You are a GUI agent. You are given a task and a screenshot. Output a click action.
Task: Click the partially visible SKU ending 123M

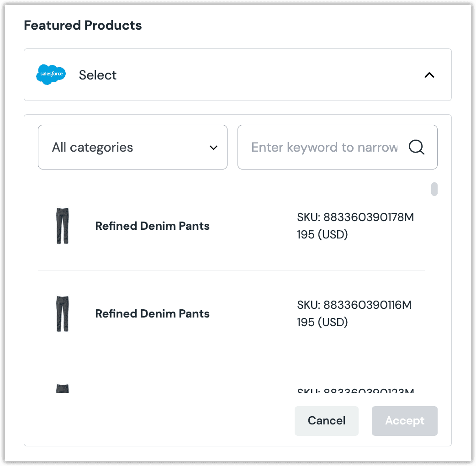[x=355, y=391]
